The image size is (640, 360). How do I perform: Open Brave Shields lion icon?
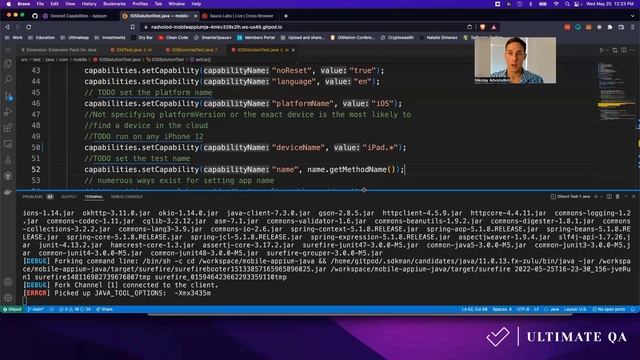[x=483, y=27]
